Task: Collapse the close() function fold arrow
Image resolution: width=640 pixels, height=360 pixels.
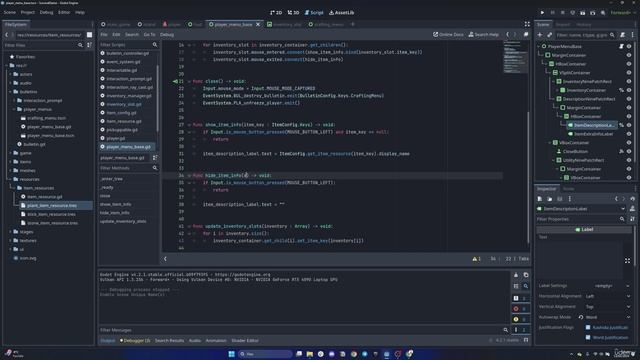Action: 189,81
